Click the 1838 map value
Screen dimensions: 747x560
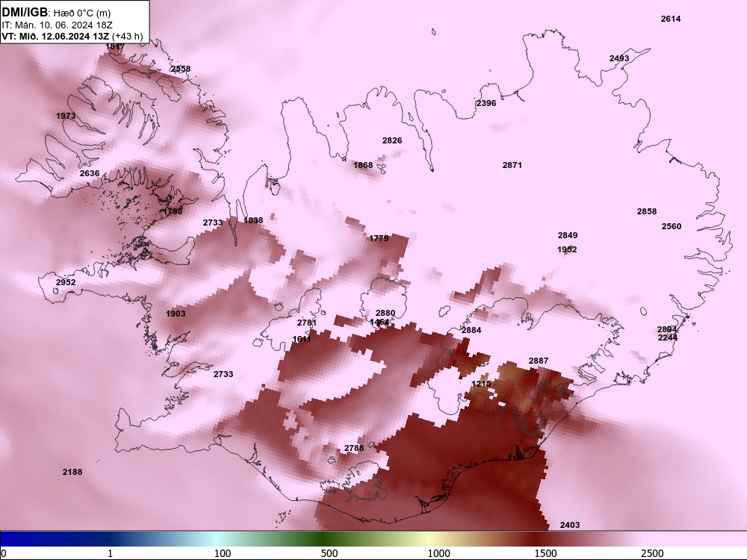click(x=253, y=220)
